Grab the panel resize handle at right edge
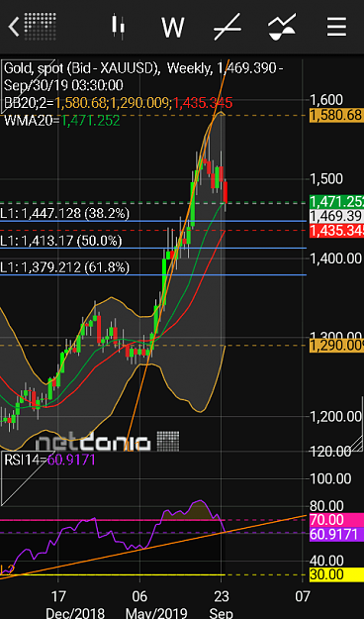This screenshot has width=364, height=619. tap(356, 444)
